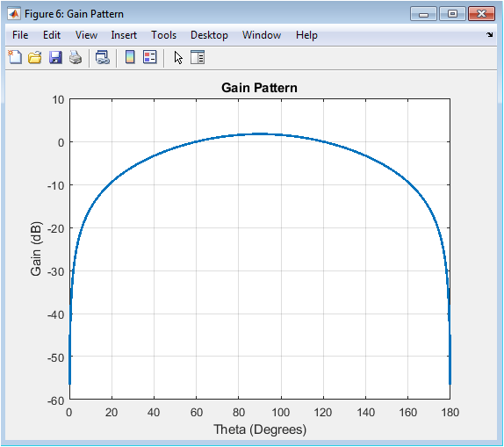Click the blue gain curve near its peak
The image size is (504, 447).
pyautogui.click(x=260, y=133)
